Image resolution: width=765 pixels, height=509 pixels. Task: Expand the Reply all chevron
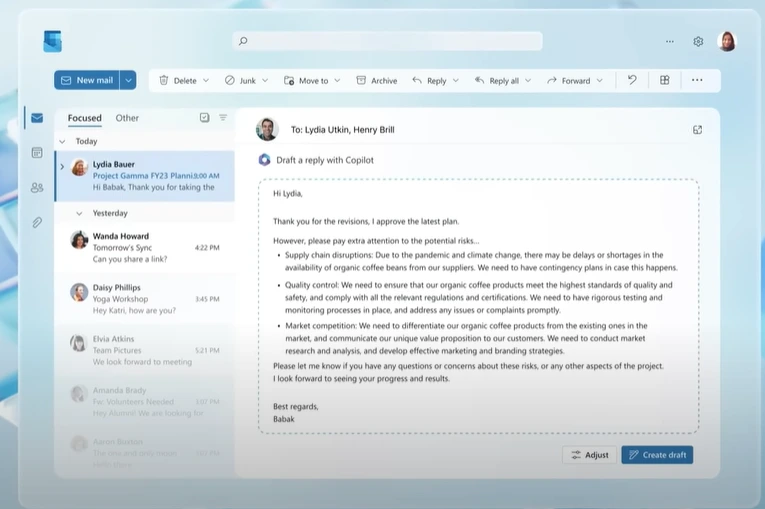(528, 81)
